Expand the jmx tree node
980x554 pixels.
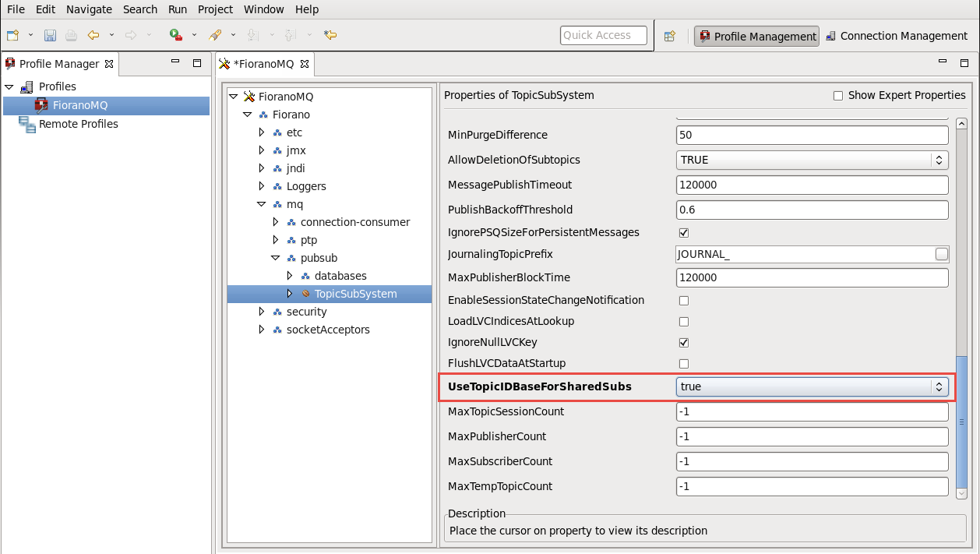click(262, 150)
